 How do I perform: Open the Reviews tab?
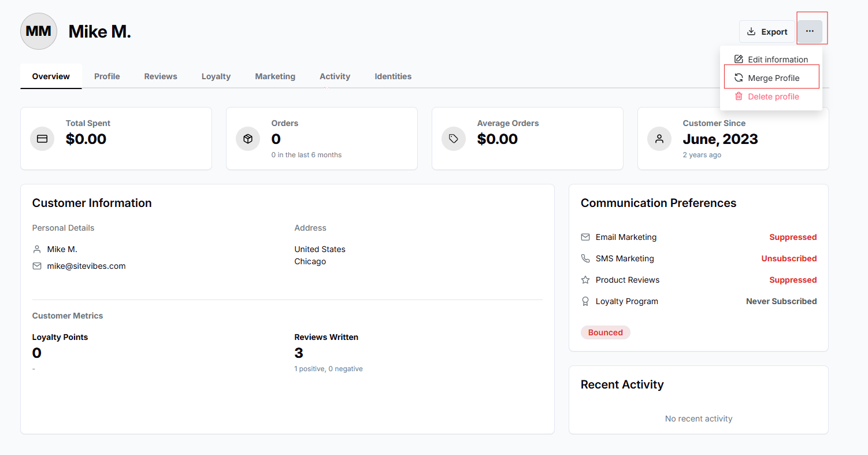[161, 76]
